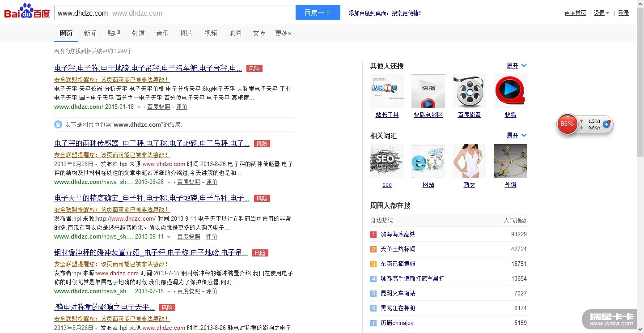Switch to the 图片 tab
Image resolution: width=644 pixels, height=333 pixels.
[x=186, y=33]
